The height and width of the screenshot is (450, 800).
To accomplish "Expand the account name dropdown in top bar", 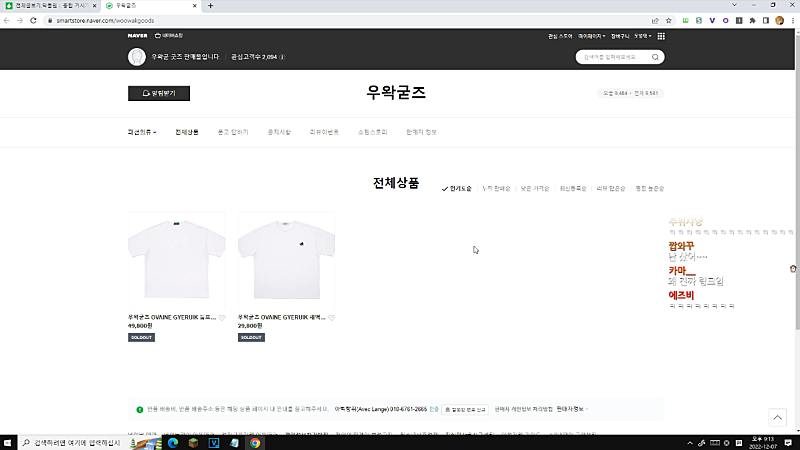I will pyautogui.click(x=642, y=36).
